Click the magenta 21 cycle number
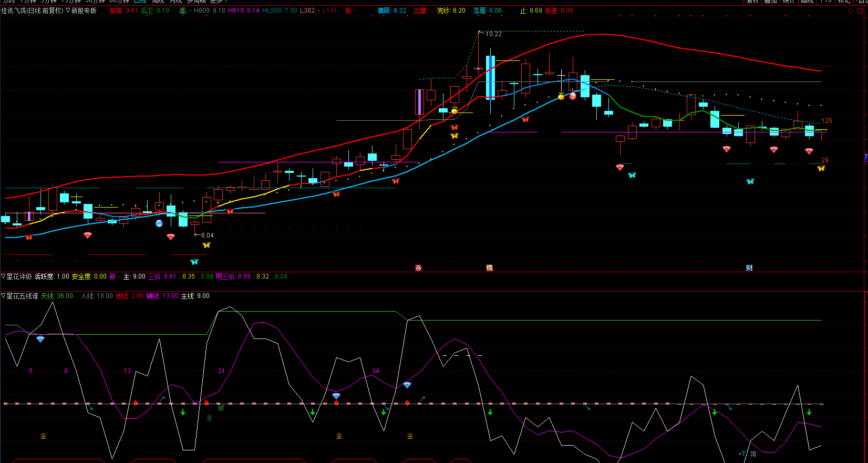The width and height of the screenshot is (868, 463). [x=221, y=371]
